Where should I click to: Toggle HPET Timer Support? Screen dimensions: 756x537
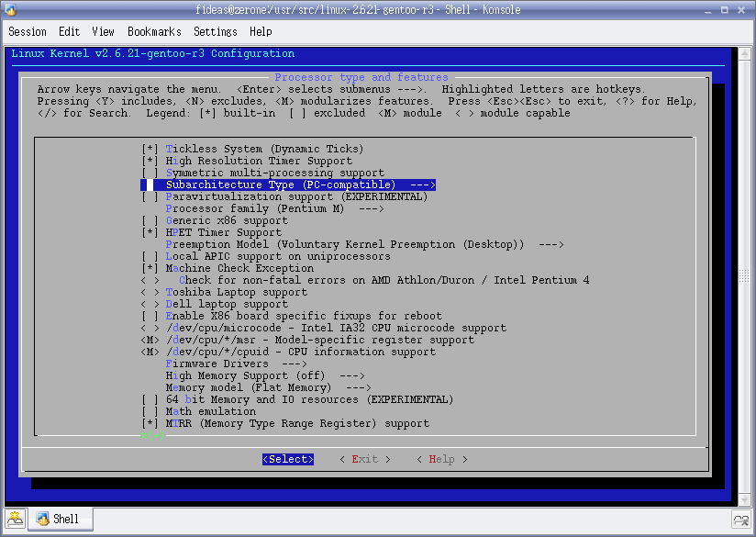pos(211,232)
